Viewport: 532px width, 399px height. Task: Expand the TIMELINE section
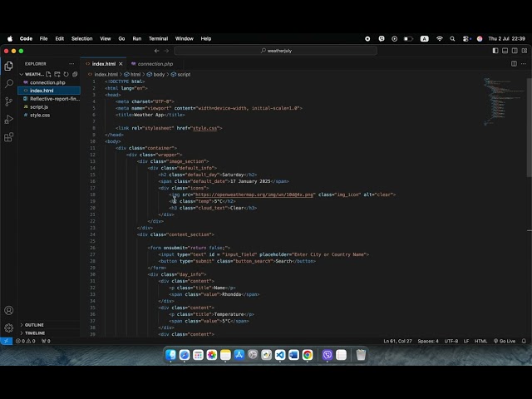pyautogui.click(x=35, y=332)
